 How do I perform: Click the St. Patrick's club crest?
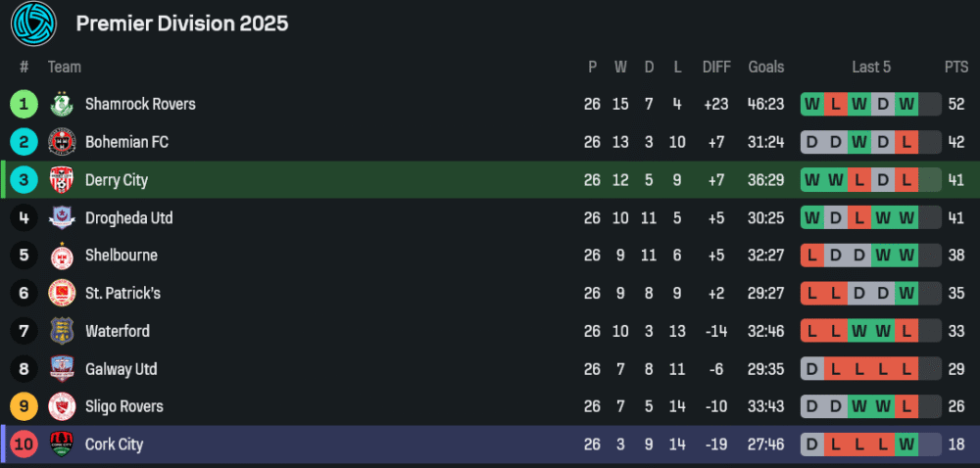tap(62, 293)
